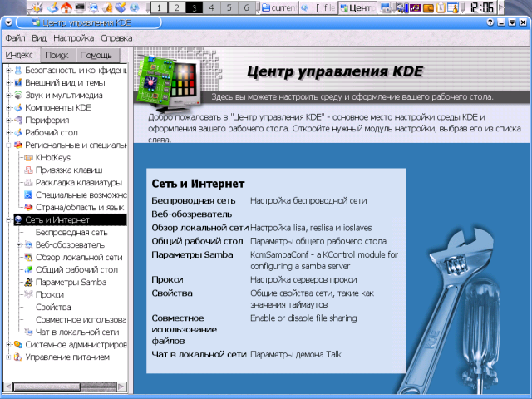Image resolution: width=532 pixels, height=399 pixels.
Task: Click the Обзор локальной сети icon
Action: point(29,257)
